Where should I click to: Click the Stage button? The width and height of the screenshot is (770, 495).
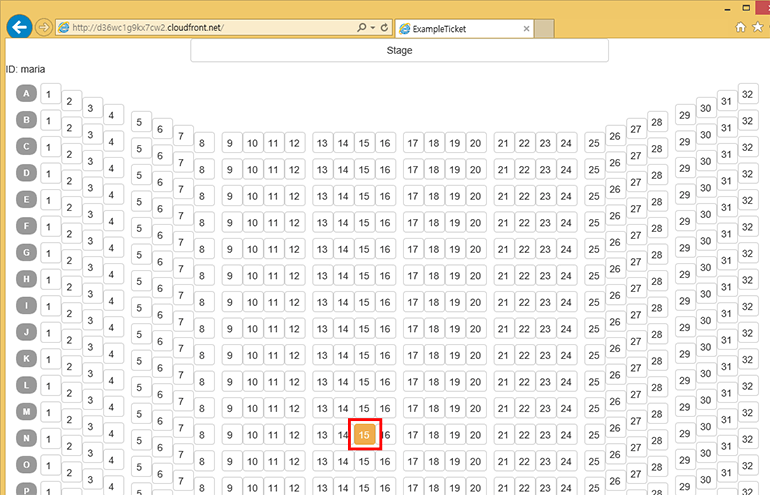399,50
